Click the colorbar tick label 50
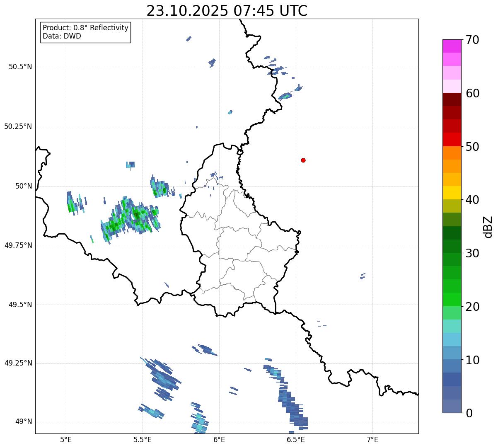498x448 pixels. tap(472, 147)
